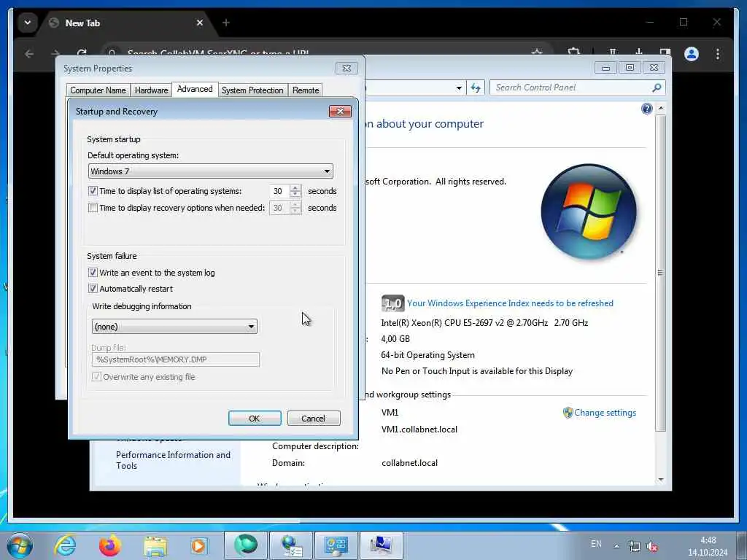The height and width of the screenshot is (560, 747).
Task: Open Firefox from the taskbar
Action: click(109, 545)
